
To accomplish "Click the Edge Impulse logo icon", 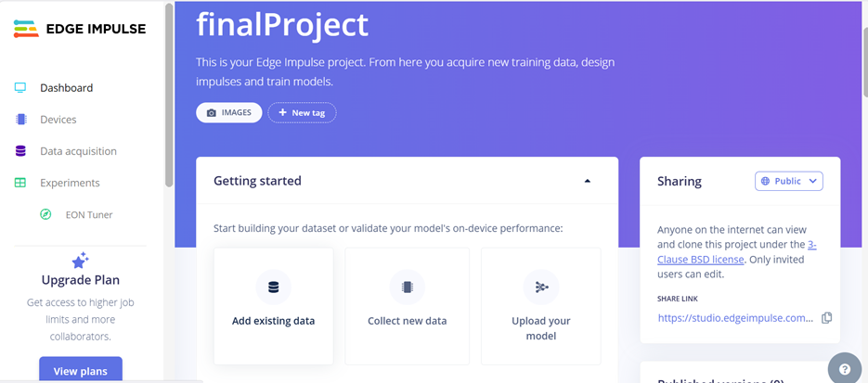I will (x=25, y=29).
